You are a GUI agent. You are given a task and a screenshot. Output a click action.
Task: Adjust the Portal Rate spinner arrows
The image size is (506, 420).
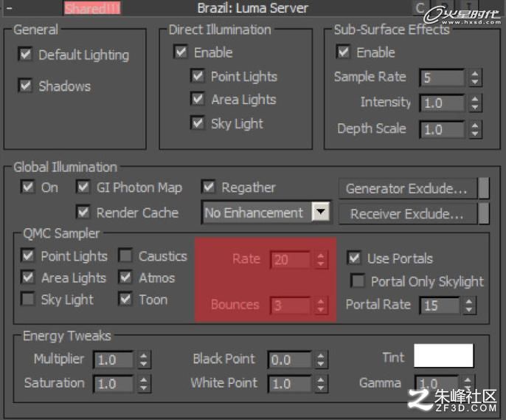(x=469, y=306)
